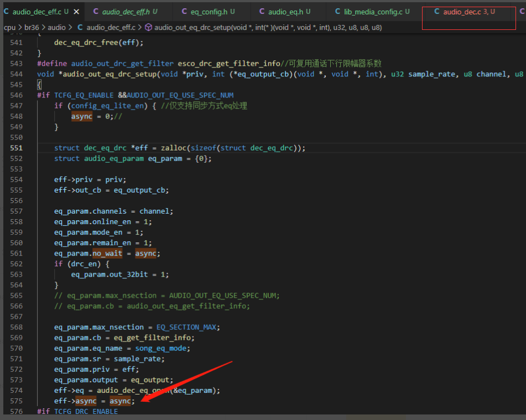This screenshot has width=526, height=420.
Task: Click the config_eq_lite_en condition
Action: point(107,106)
